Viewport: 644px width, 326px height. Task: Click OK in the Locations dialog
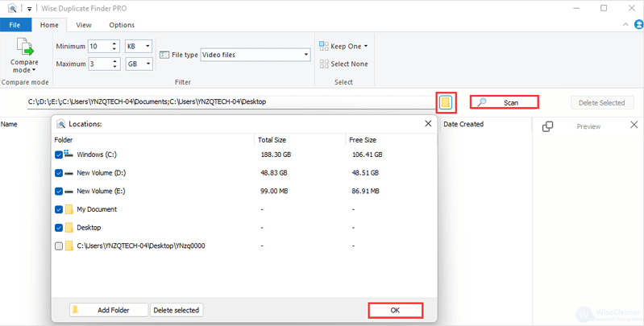click(395, 311)
